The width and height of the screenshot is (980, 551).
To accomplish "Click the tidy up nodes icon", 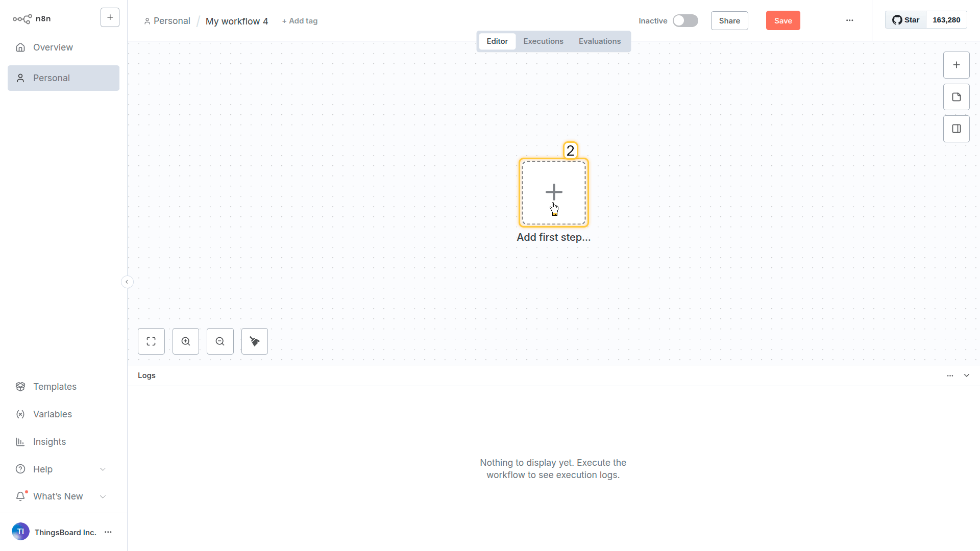I will (x=254, y=341).
